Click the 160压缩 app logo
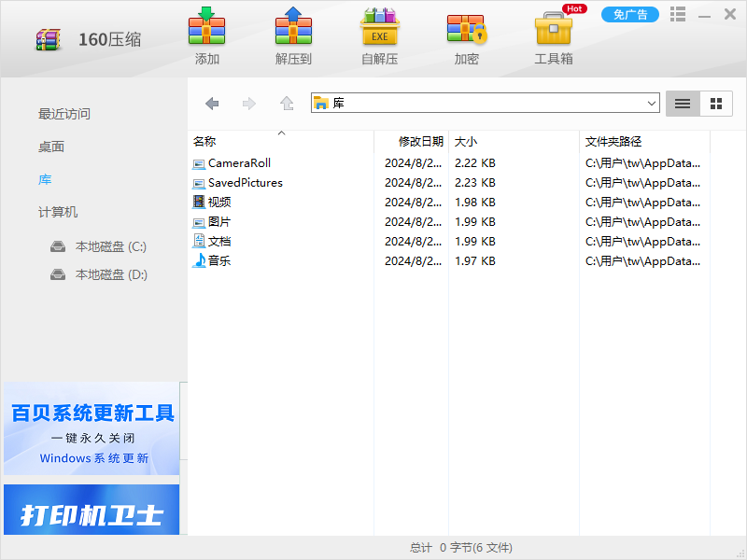747x560 pixels. (49, 39)
